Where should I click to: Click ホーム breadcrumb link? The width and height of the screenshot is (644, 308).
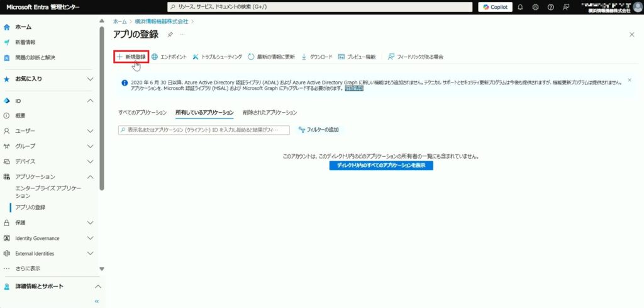pos(119,21)
